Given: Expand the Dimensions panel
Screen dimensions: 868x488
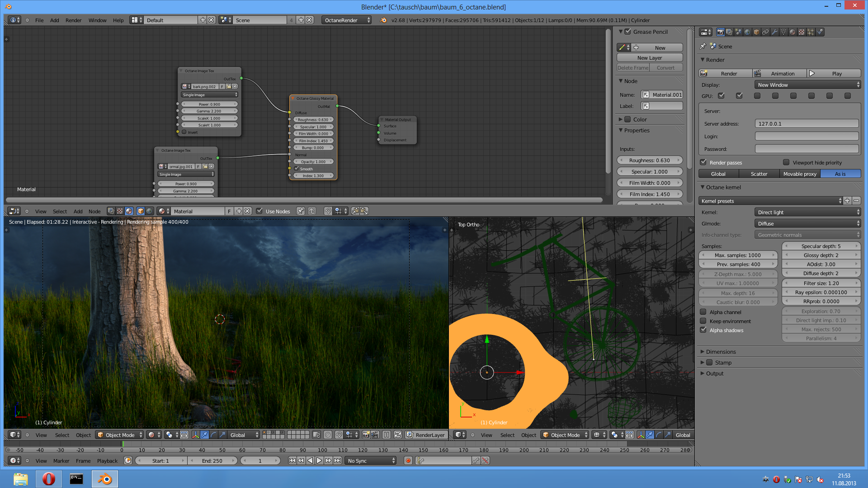Looking at the screenshot, I should coord(721,352).
